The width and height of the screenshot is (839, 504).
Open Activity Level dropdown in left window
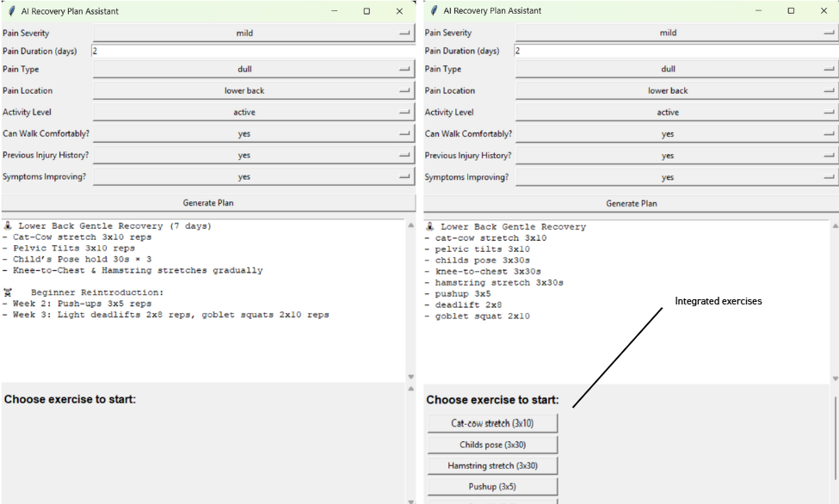254,112
